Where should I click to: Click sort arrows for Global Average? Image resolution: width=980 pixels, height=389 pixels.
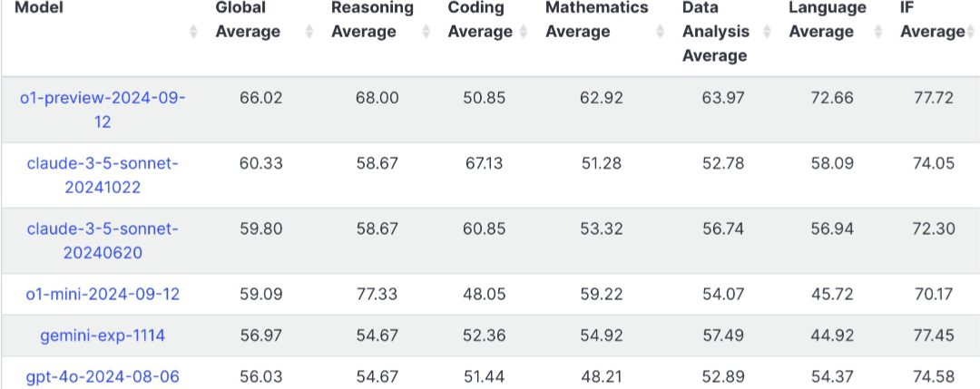(309, 31)
